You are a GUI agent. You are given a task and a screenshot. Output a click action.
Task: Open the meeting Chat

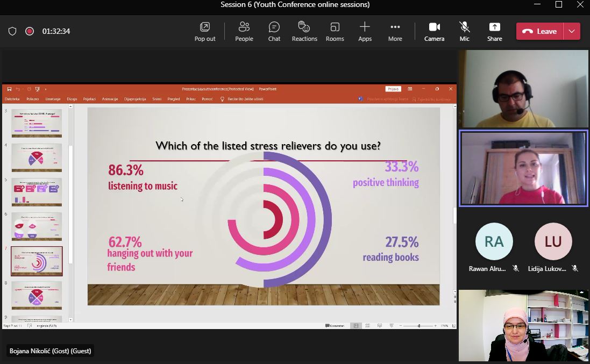click(x=274, y=31)
